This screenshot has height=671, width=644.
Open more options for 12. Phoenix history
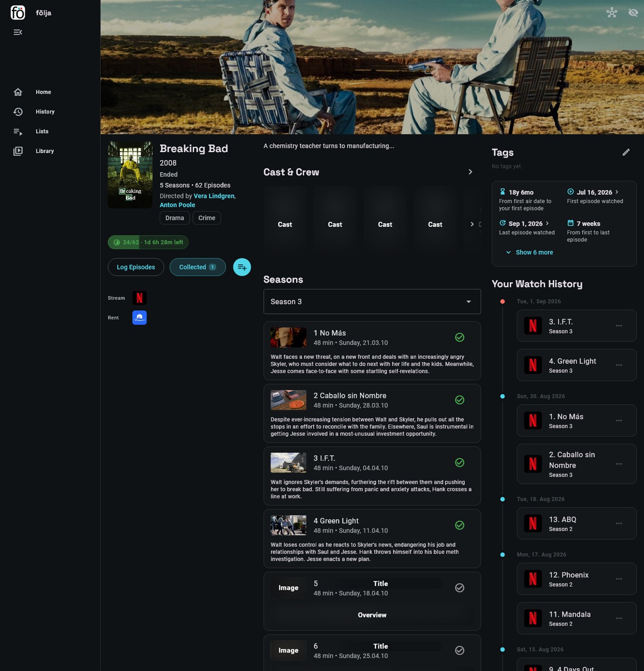point(619,579)
